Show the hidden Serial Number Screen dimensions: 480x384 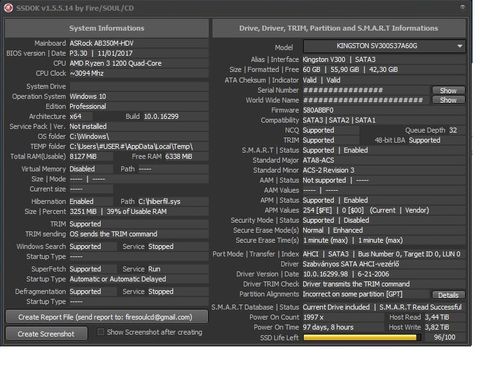(x=448, y=90)
